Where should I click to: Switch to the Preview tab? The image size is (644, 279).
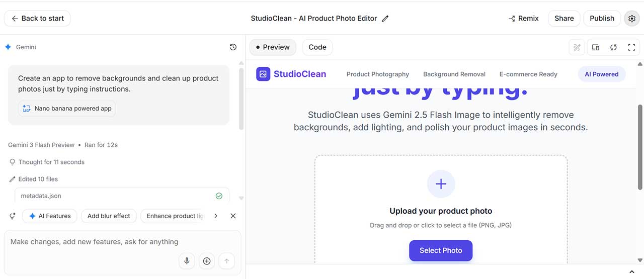click(x=273, y=47)
